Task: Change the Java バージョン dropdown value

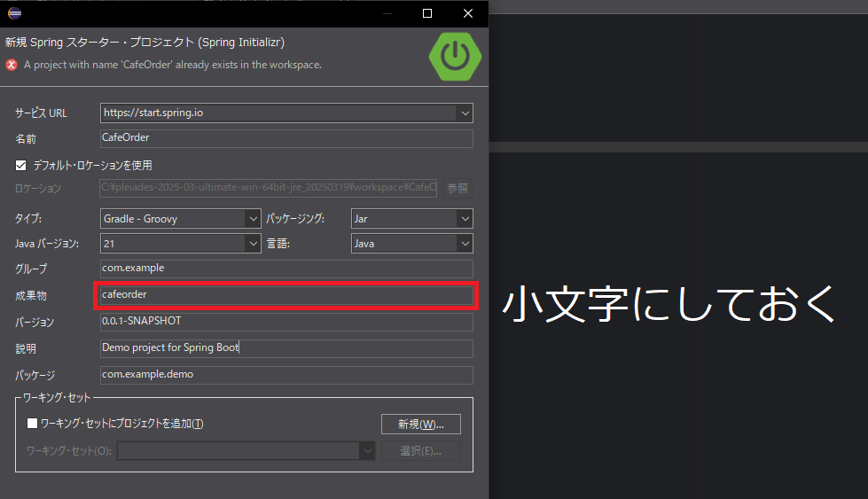Action: [252, 243]
